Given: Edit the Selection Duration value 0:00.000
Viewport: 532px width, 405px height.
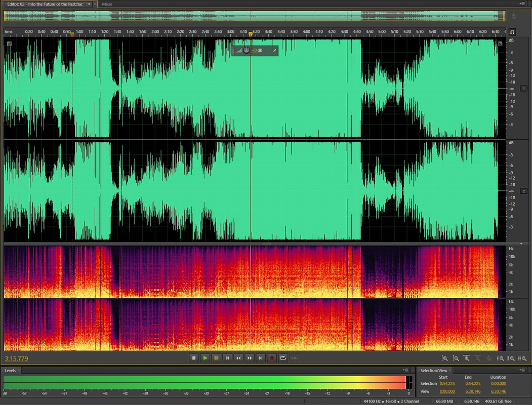Looking at the screenshot, I should coord(499,384).
